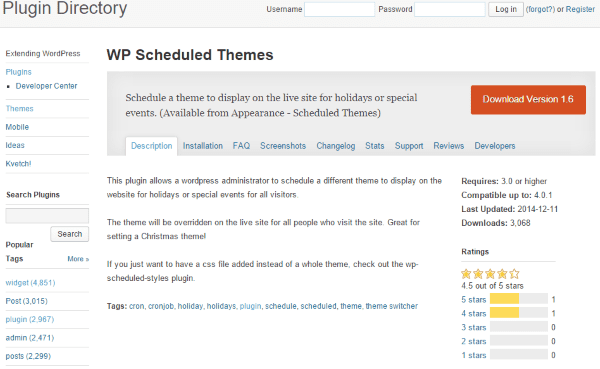Click the widget tag link

tap(30, 282)
